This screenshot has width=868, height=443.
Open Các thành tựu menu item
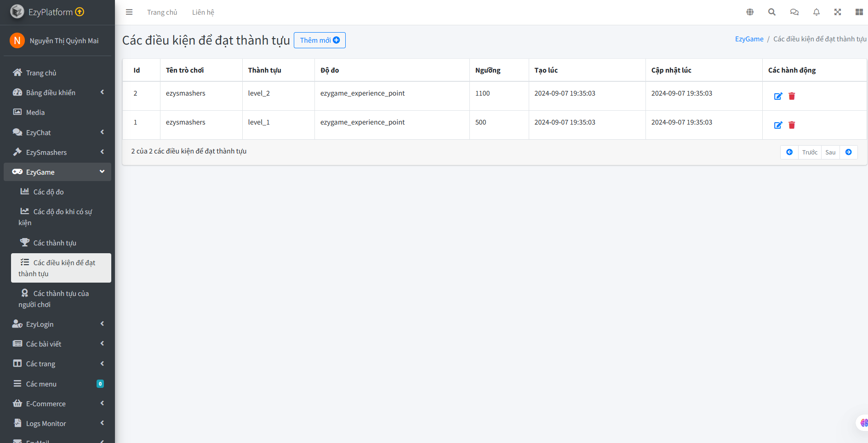(x=55, y=243)
